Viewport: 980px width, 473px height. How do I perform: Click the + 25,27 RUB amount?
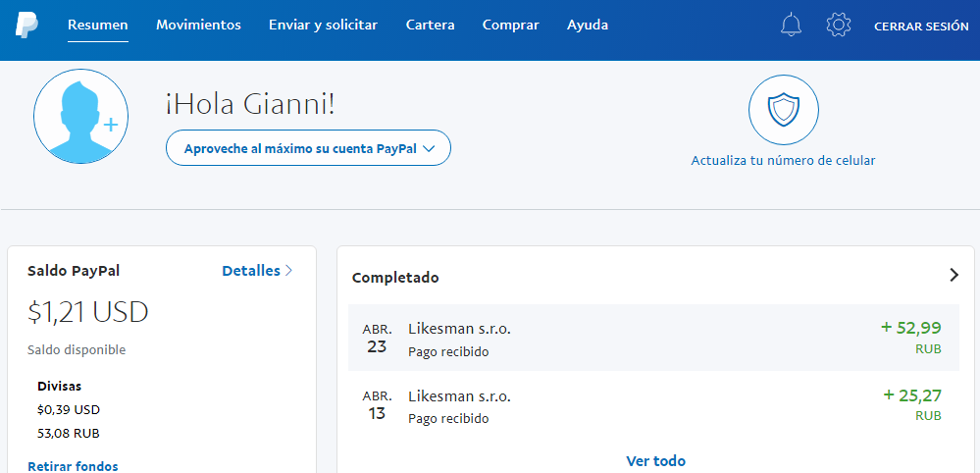[x=912, y=405]
